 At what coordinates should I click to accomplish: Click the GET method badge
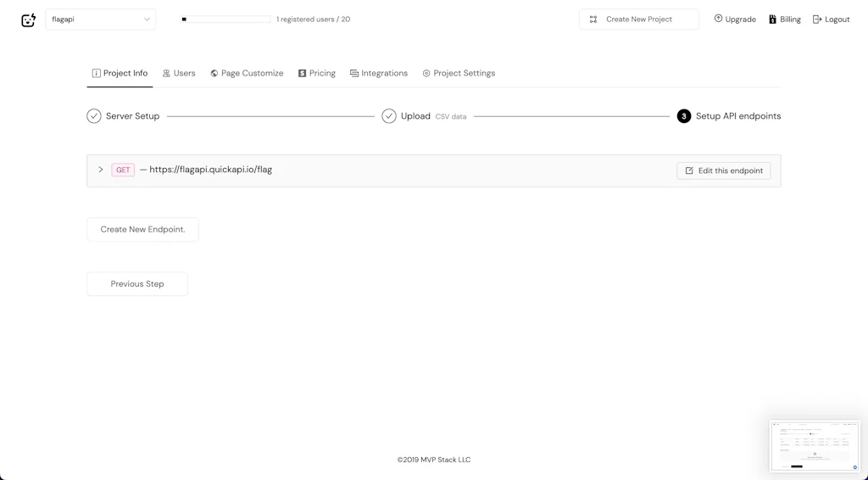coord(123,170)
